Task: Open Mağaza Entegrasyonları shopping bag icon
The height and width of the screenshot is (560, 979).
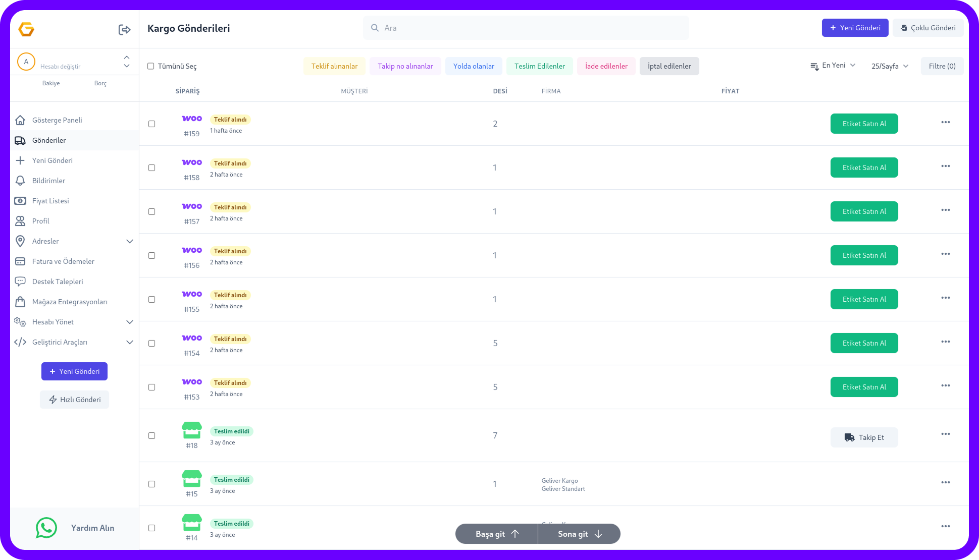Action: point(20,302)
